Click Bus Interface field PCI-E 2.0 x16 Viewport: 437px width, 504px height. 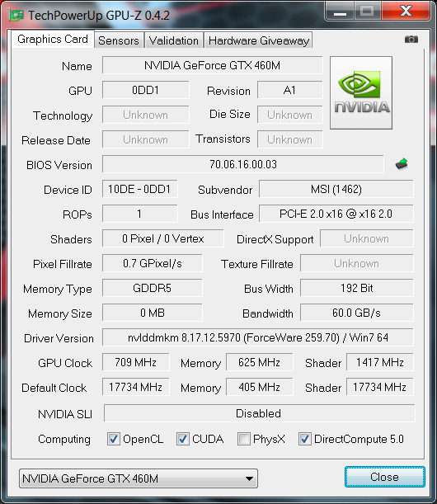pos(336,214)
